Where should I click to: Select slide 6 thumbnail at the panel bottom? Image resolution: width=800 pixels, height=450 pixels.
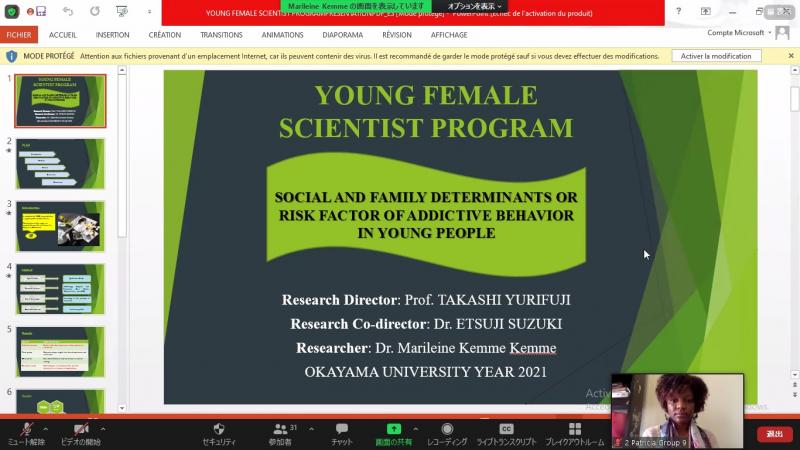(60, 402)
